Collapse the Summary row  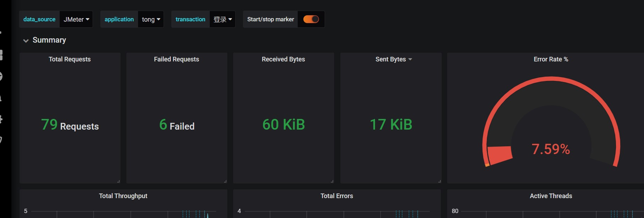tap(26, 40)
